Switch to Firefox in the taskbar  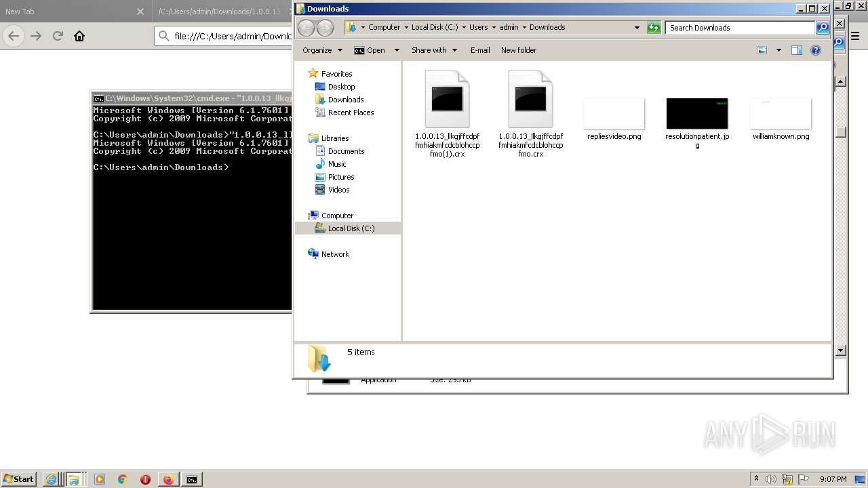(x=168, y=479)
